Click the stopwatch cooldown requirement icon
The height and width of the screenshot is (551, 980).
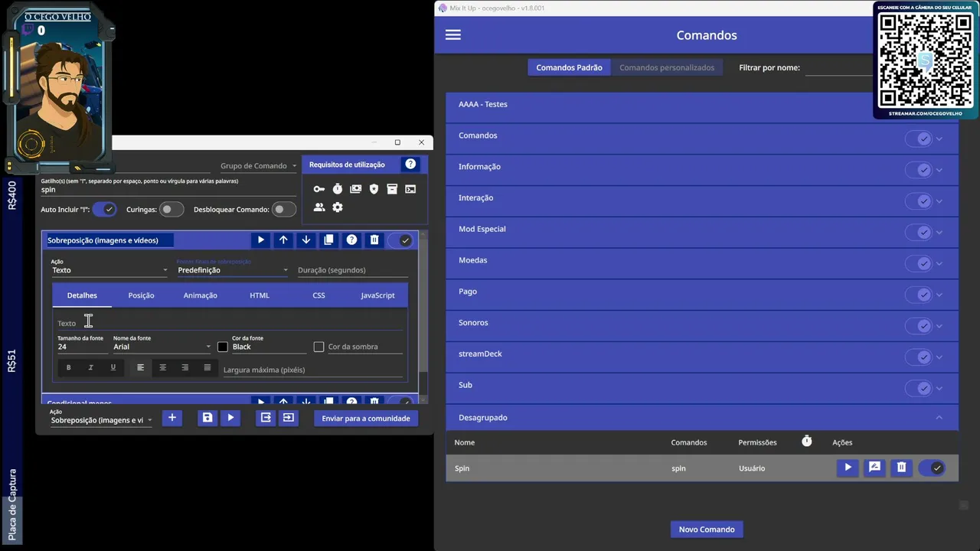[x=338, y=189]
